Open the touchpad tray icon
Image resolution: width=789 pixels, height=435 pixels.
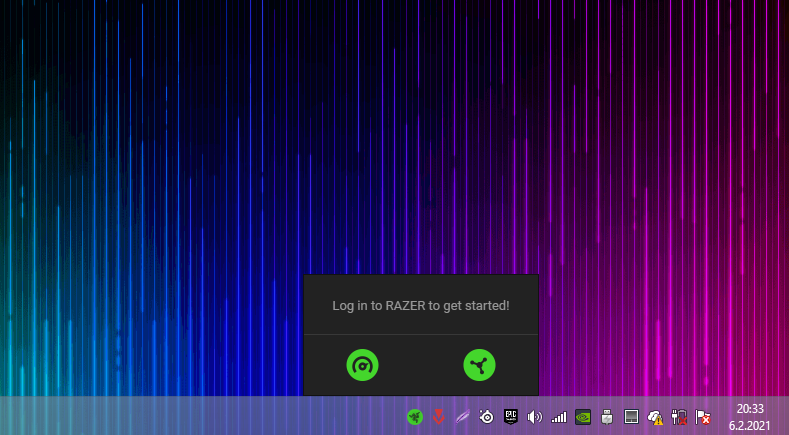631,417
